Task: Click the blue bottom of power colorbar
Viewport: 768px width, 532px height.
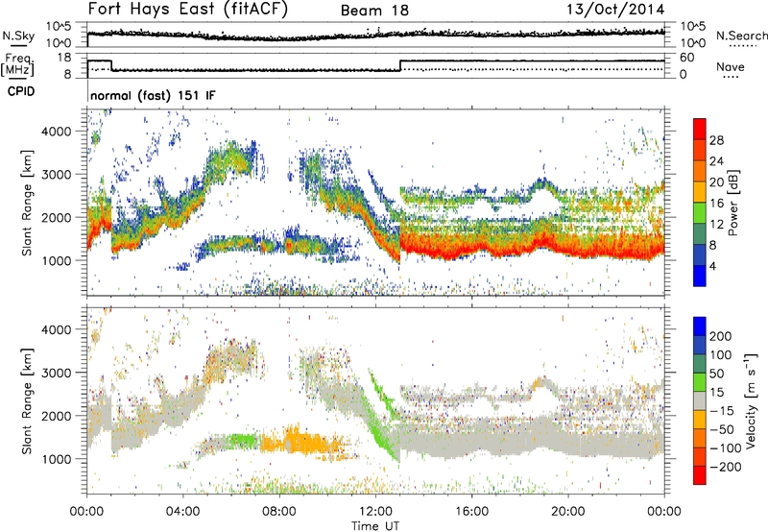Action: (700, 276)
